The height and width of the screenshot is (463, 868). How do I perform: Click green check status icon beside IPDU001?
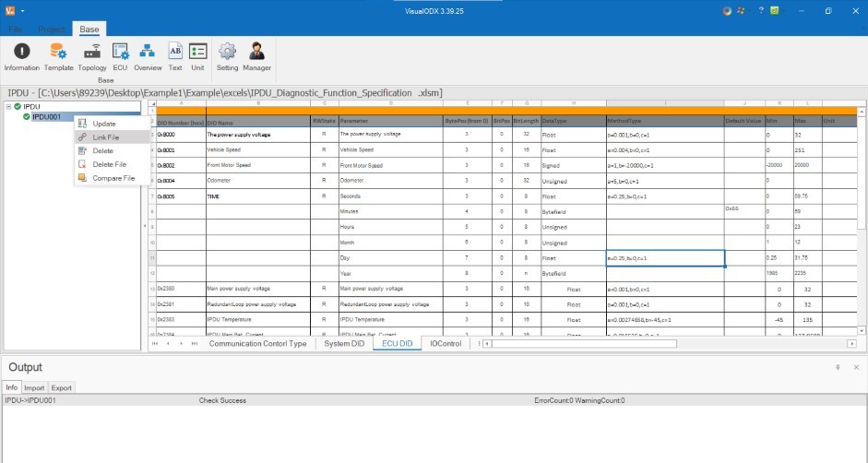(x=26, y=117)
